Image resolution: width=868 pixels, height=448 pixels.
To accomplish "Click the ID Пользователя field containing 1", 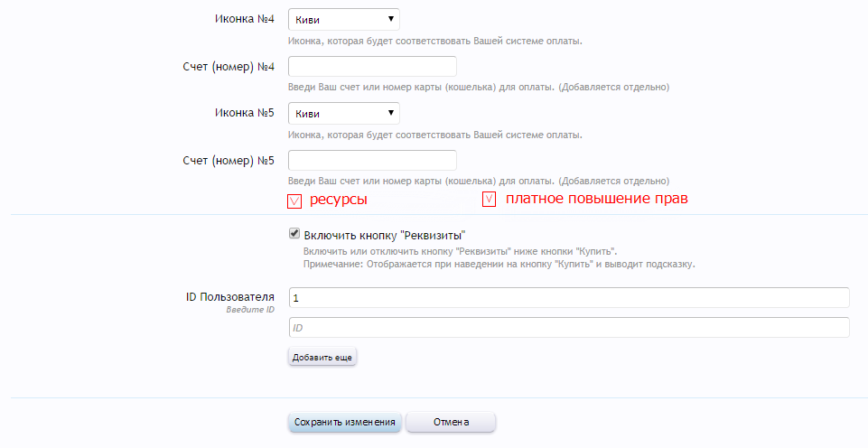I will click(568, 297).
